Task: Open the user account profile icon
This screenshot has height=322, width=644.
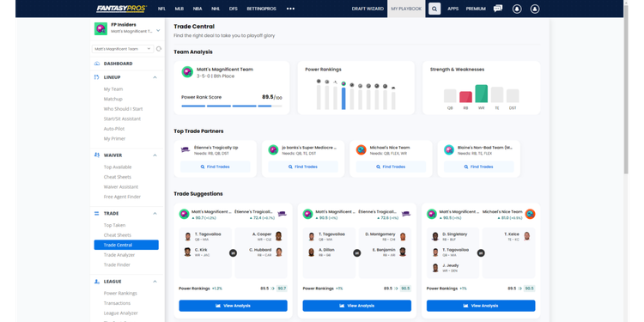Action: click(535, 9)
